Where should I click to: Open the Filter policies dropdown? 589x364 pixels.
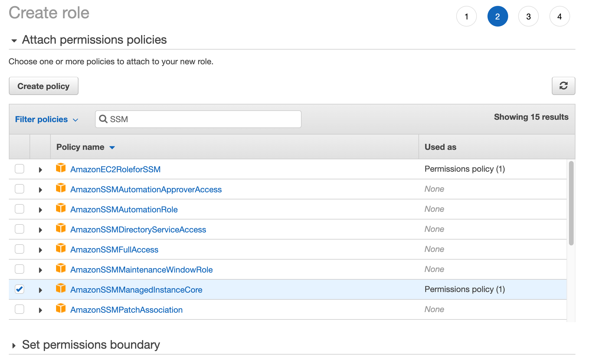[x=47, y=119]
